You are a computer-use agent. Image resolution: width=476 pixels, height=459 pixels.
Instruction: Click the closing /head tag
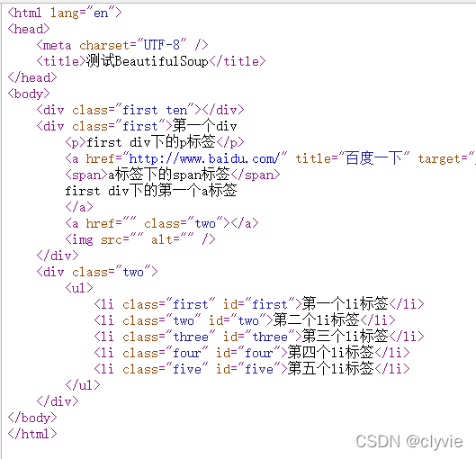[32, 77]
